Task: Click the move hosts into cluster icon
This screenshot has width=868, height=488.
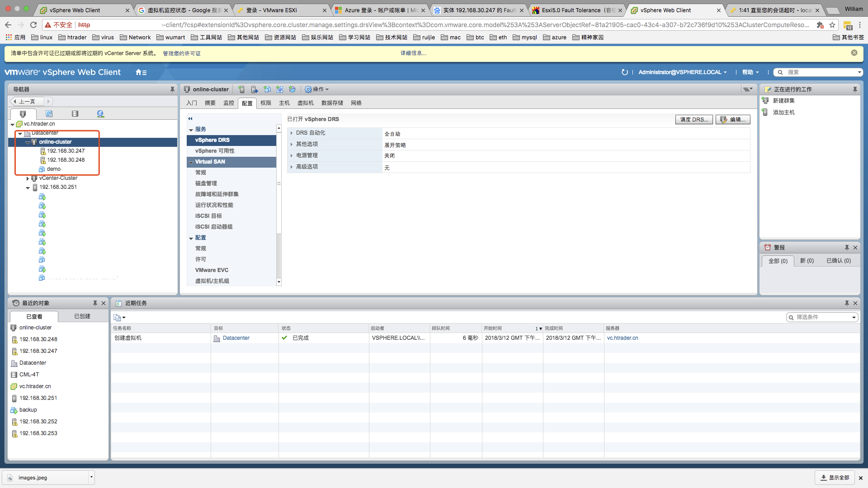Action: [255, 89]
